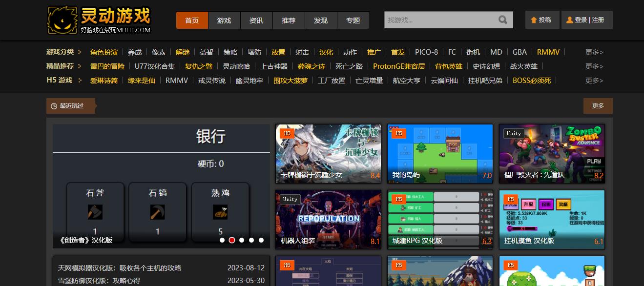
Task: Open the 我的岛屿 game thumbnail
Action: [440, 154]
